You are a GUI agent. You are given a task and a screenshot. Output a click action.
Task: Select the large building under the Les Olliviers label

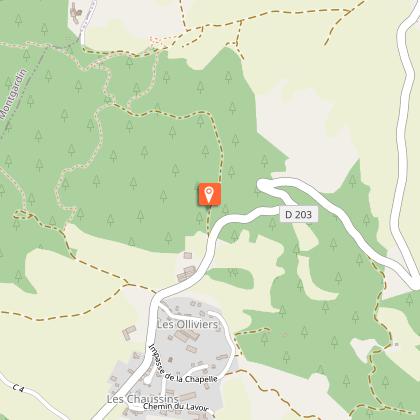[187, 336]
